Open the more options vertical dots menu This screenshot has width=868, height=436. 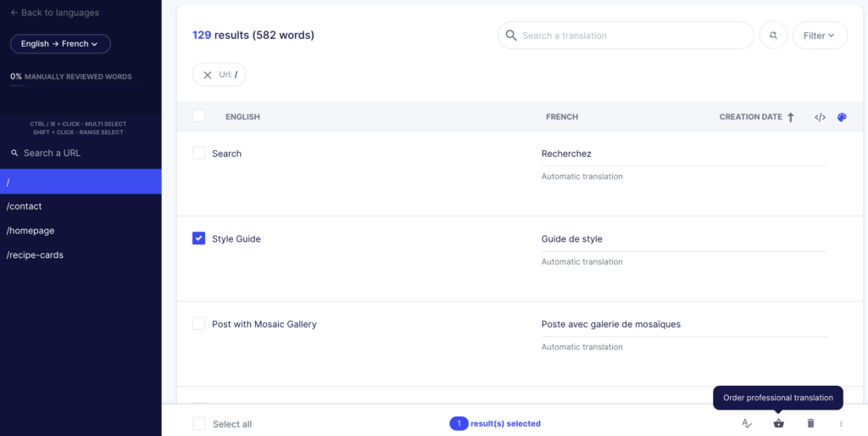click(x=841, y=424)
